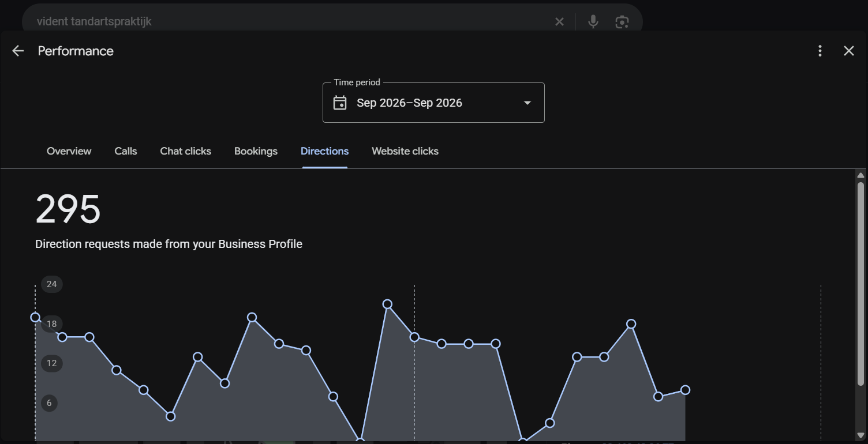Start voice search with microphone icon
The width and height of the screenshot is (868, 444).
(593, 22)
